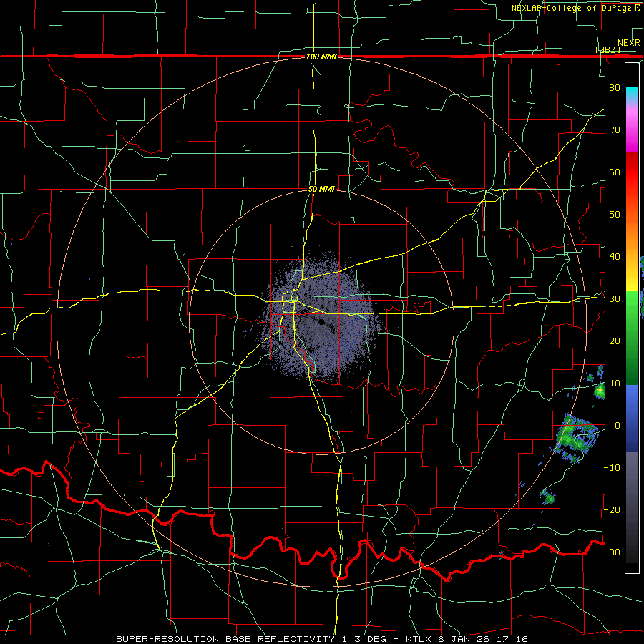Image resolution: width=644 pixels, height=644 pixels.
Task: Click the 50 value on the dBZ scale
Action: (x=615, y=215)
